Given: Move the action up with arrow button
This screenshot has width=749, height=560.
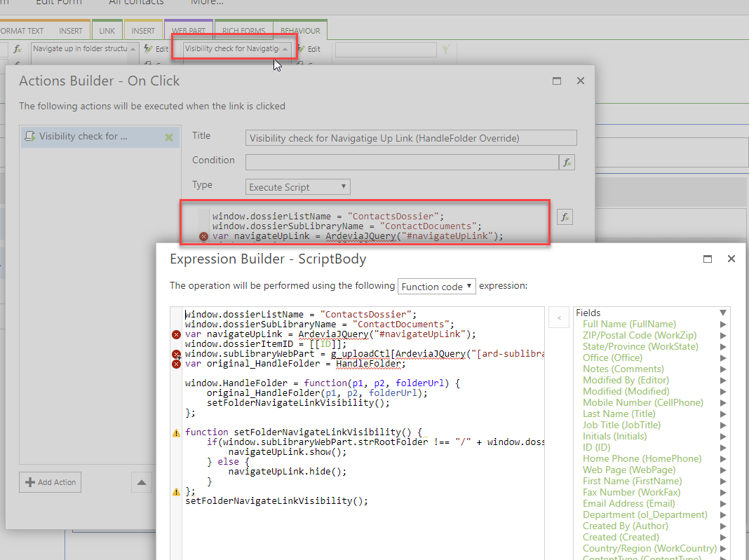Looking at the screenshot, I should point(142,482).
